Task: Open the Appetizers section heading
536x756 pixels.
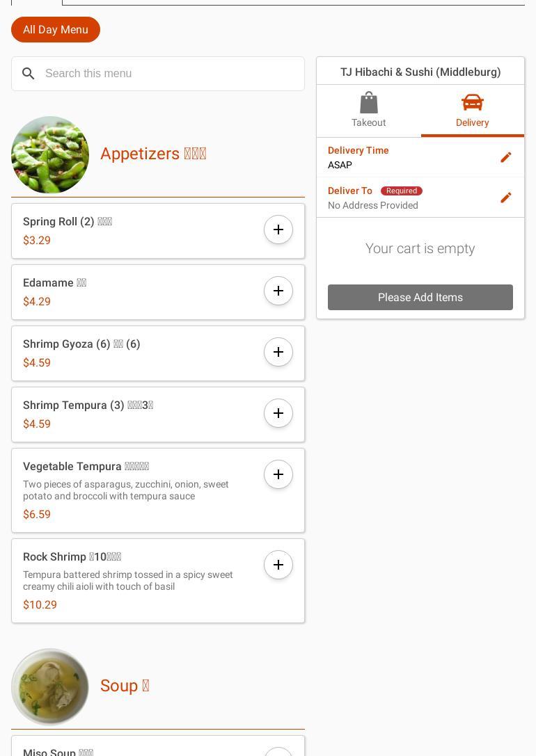Action: point(153,154)
